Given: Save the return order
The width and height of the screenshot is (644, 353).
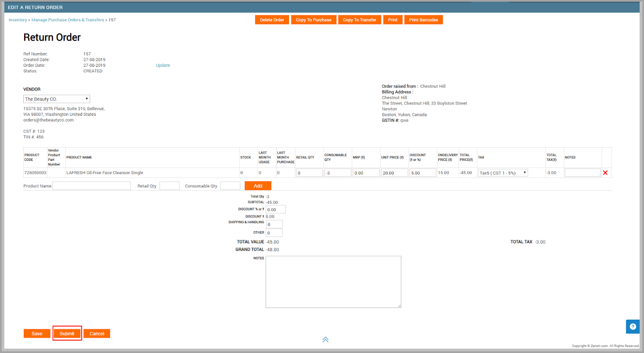Looking at the screenshot, I should tap(37, 334).
